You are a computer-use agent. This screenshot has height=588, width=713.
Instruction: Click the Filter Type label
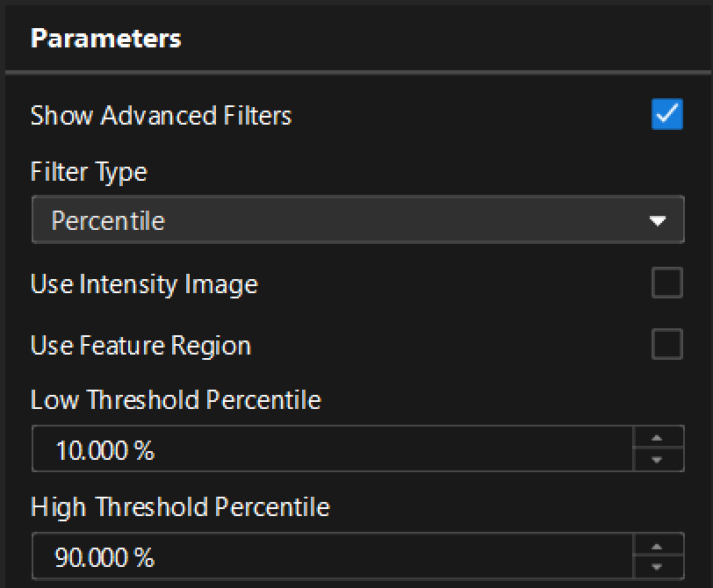point(89,171)
